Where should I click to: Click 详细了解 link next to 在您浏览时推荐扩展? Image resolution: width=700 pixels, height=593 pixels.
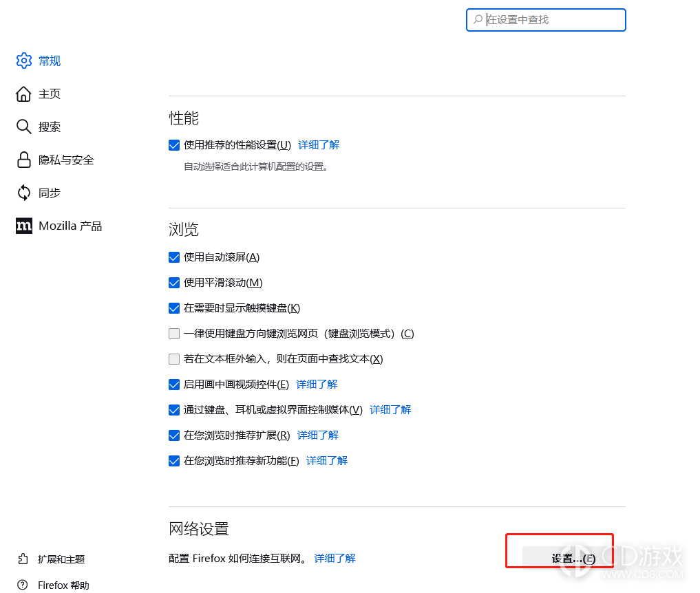point(317,435)
